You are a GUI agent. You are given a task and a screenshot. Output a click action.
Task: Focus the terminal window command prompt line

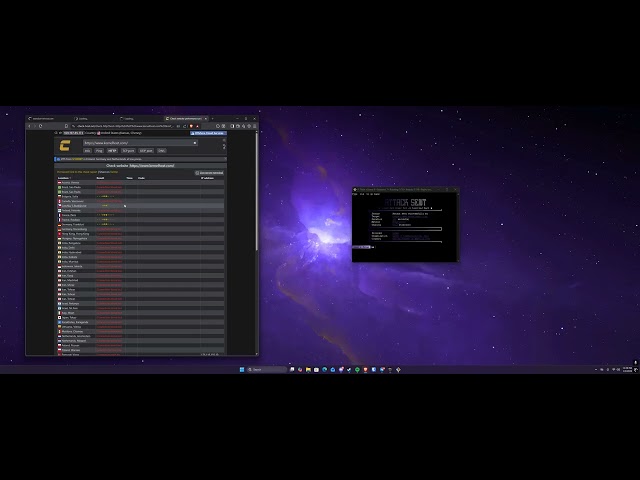coord(404,247)
